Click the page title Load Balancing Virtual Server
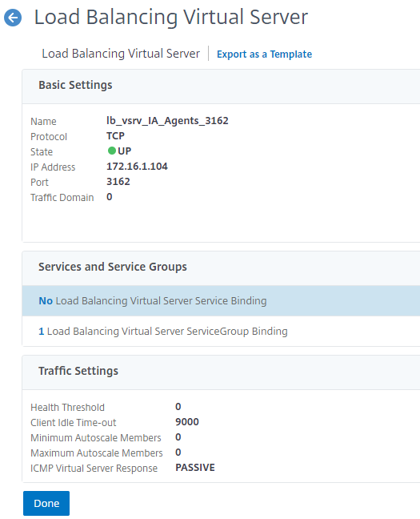Viewport: 420px width, 519px height. coord(171,17)
